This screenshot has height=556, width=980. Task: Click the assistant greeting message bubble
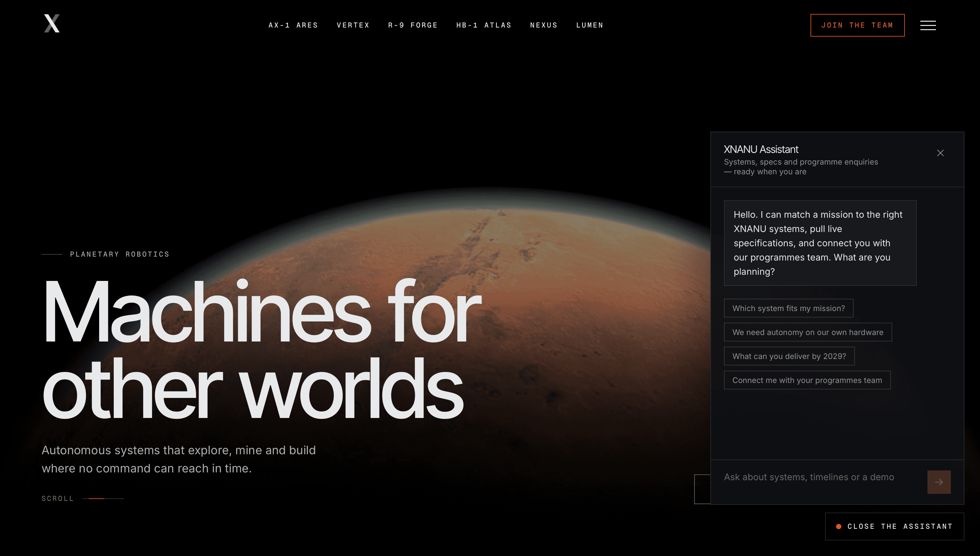(x=820, y=243)
